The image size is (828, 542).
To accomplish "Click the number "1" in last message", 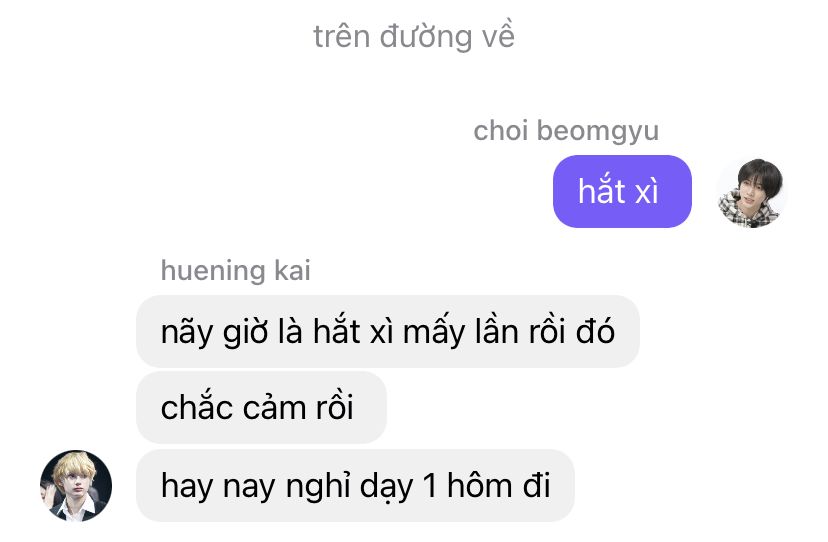I will point(429,486).
